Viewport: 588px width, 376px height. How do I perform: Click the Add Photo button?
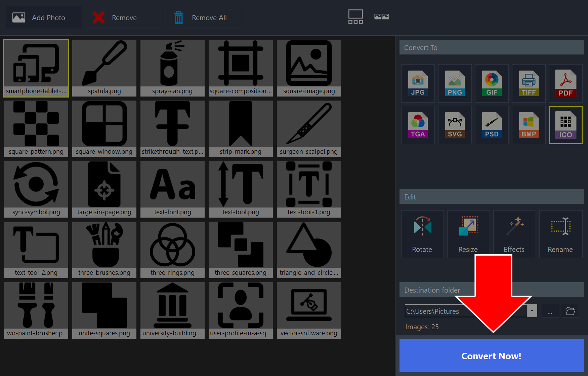(44, 17)
